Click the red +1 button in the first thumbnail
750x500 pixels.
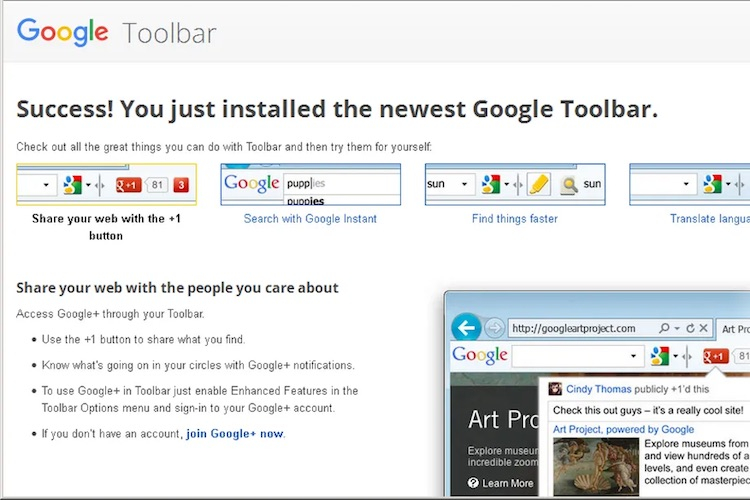[x=128, y=185]
